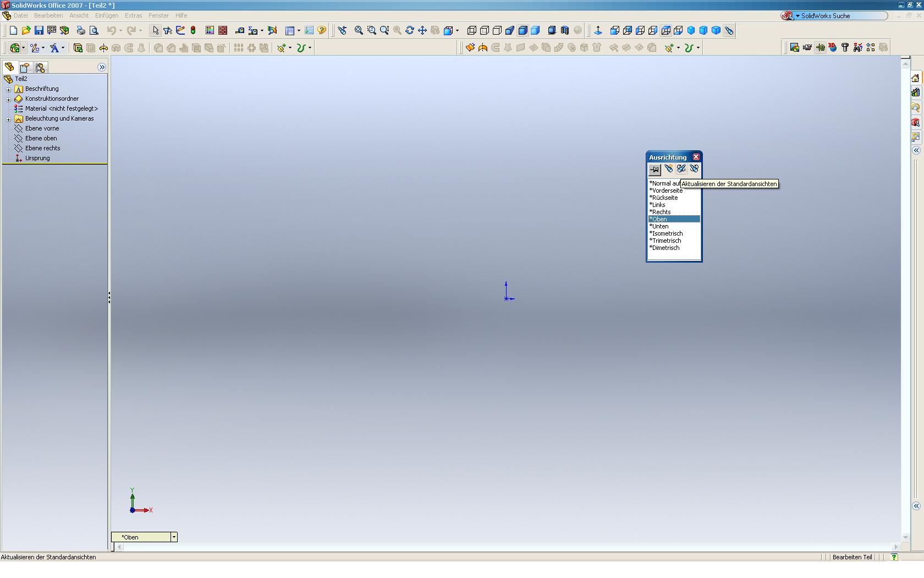
Task: Select Ebene vorne in feature tree
Action: [42, 128]
